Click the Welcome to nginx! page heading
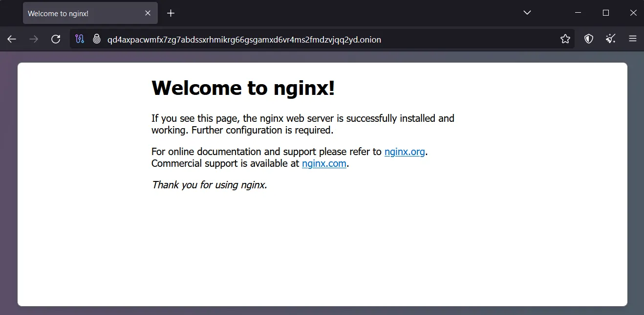Image resolution: width=644 pixels, height=315 pixels. 243,88
